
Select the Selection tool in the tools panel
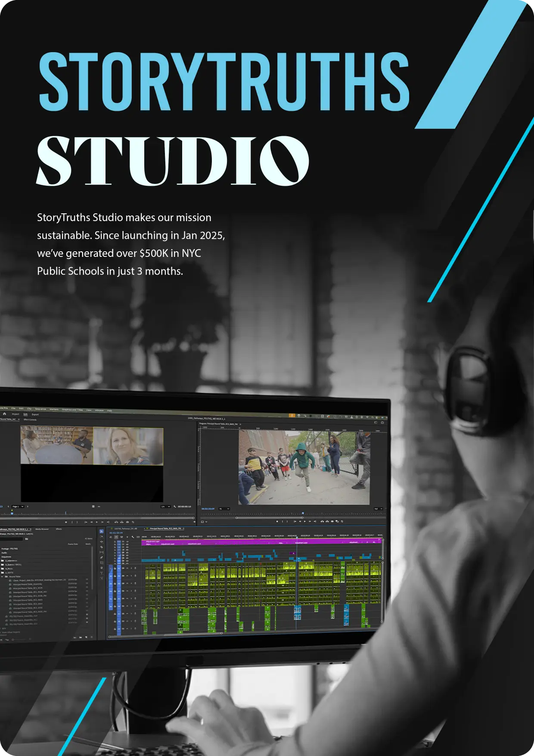[x=102, y=531]
